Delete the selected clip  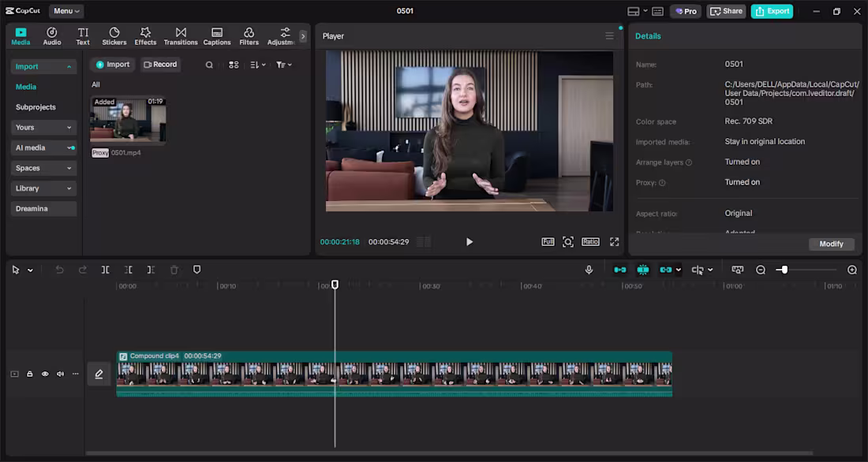(x=174, y=270)
